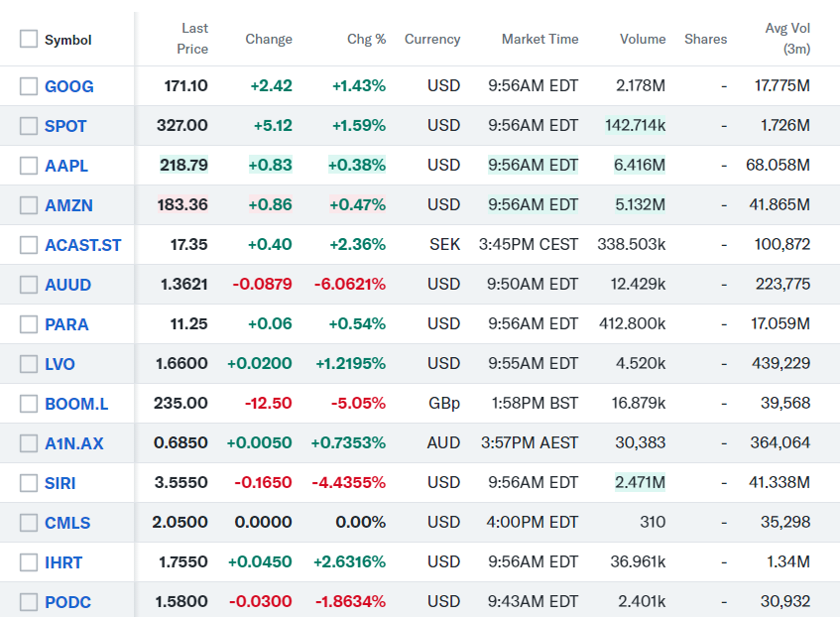The image size is (840, 617).
Task: Select the SPOT row checkbox
Action: (29, 126)
